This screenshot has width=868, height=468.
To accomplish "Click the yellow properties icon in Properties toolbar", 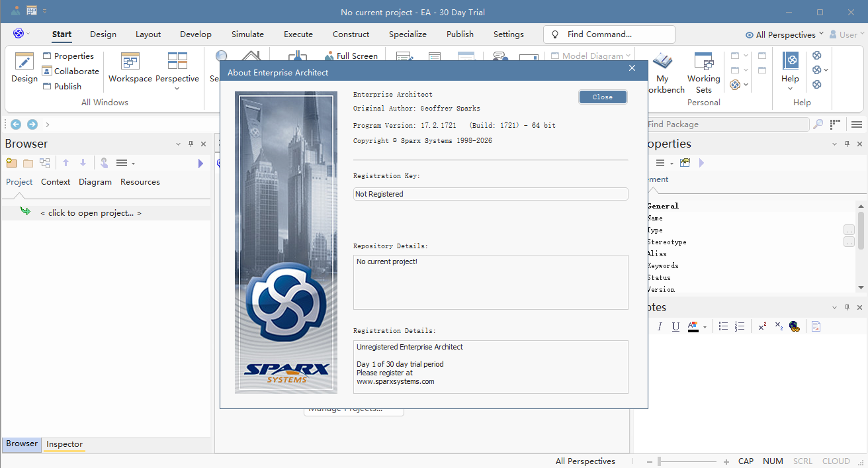I will pos(685,163).
